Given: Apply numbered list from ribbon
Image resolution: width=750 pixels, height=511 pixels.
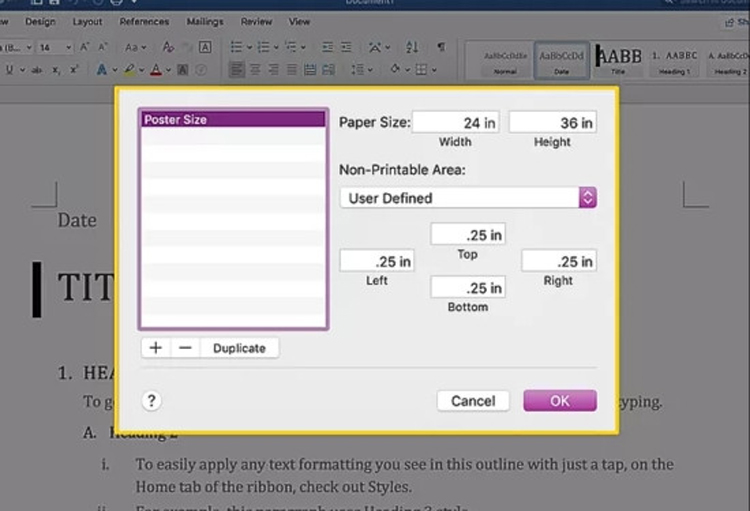Looking at the screenshot, I should (264, 47).
